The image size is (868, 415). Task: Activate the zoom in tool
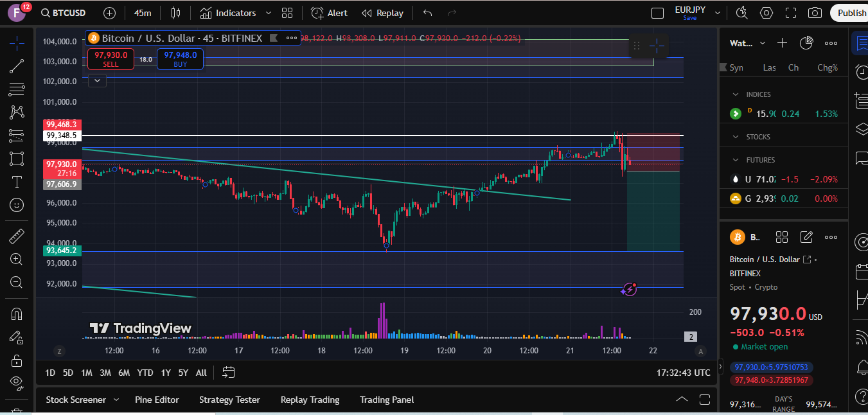pyautogui.click(x=17, y=260)
